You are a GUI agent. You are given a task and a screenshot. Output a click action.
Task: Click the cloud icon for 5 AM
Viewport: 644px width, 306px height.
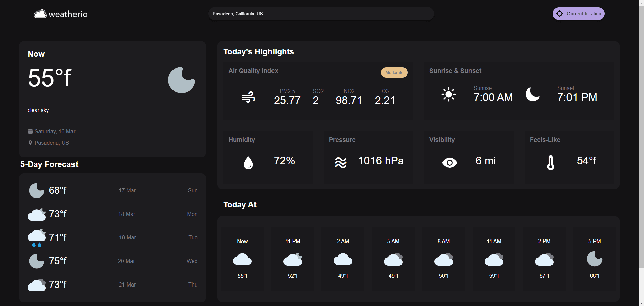point(393,259)
